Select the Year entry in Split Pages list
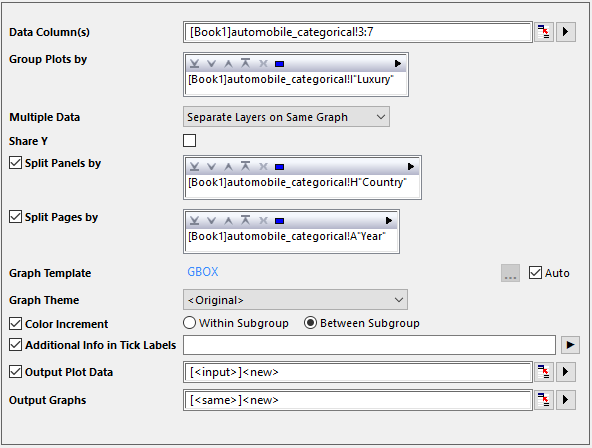The image size is (592, 448). [287, 237]
